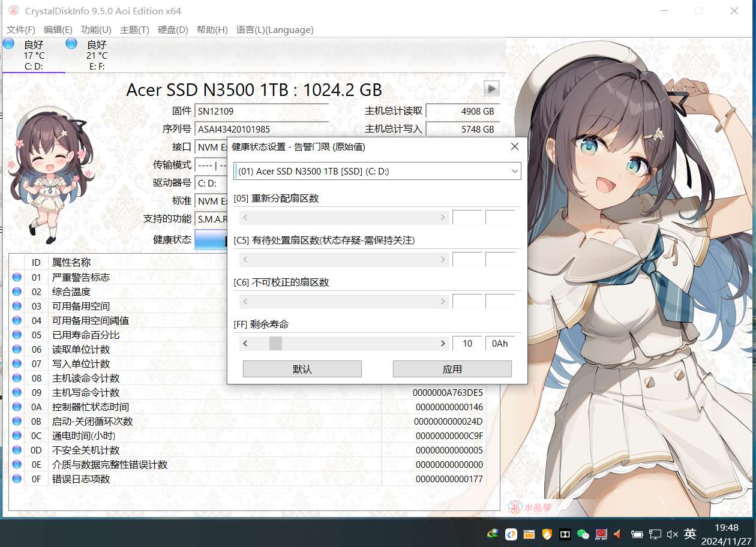Click the status orb for row 03 可用备用空间
The image size is (756, 547).
(17, 306)
